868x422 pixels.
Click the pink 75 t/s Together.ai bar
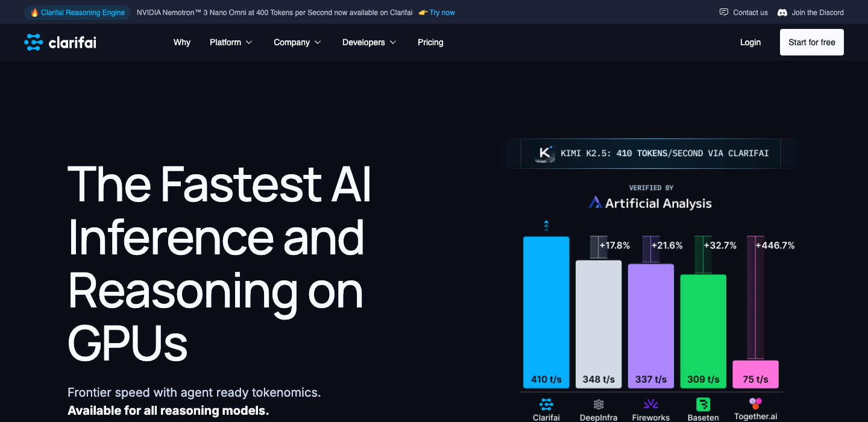[755, 374]
